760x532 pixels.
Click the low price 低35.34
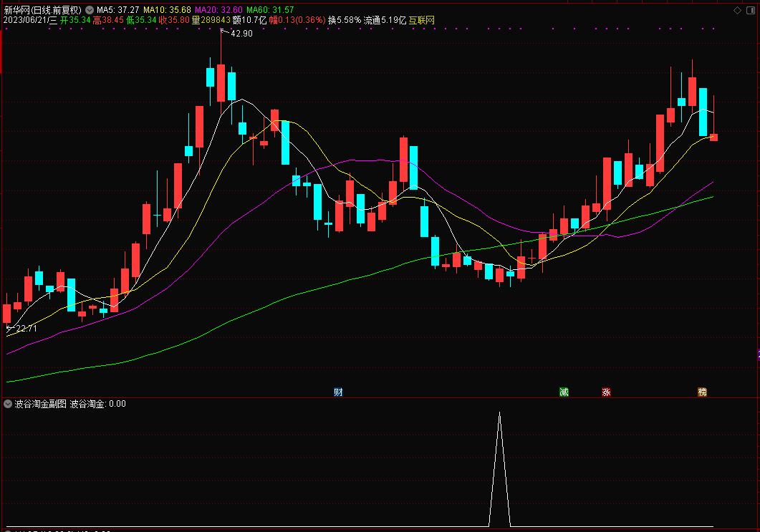(141, 20)
